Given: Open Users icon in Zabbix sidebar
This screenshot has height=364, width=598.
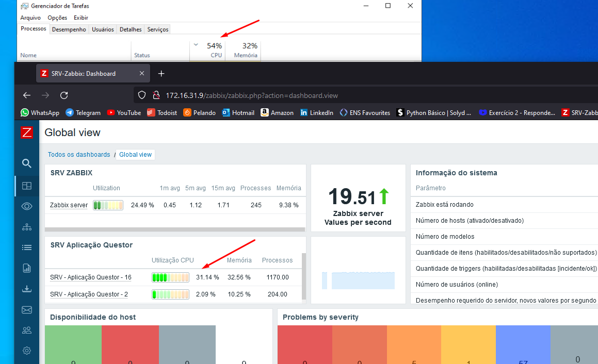Looking at the screenshot, I should click(27, 330).
